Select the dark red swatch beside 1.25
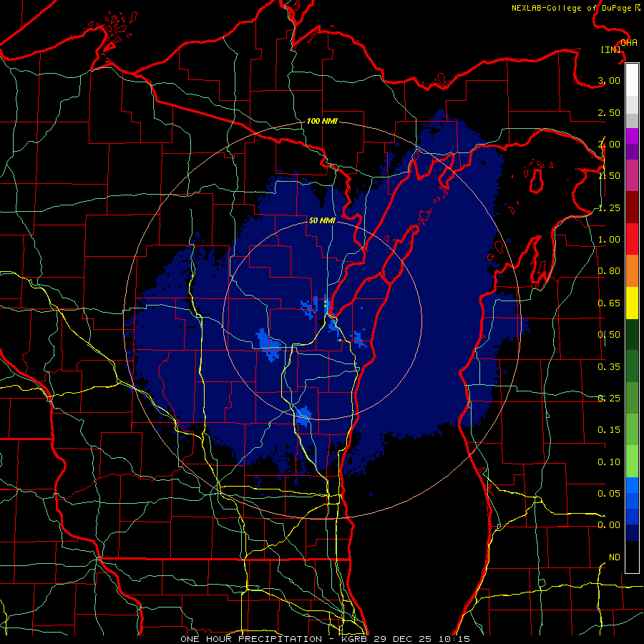The height and width of the screenshot is (644, 644). coord(632,208)
